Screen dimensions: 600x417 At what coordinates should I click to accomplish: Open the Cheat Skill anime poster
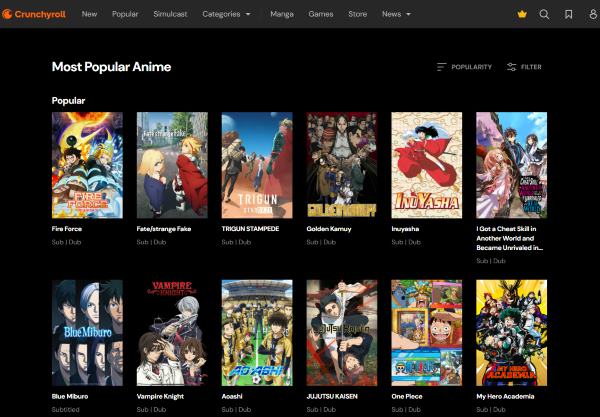[512, 165]
